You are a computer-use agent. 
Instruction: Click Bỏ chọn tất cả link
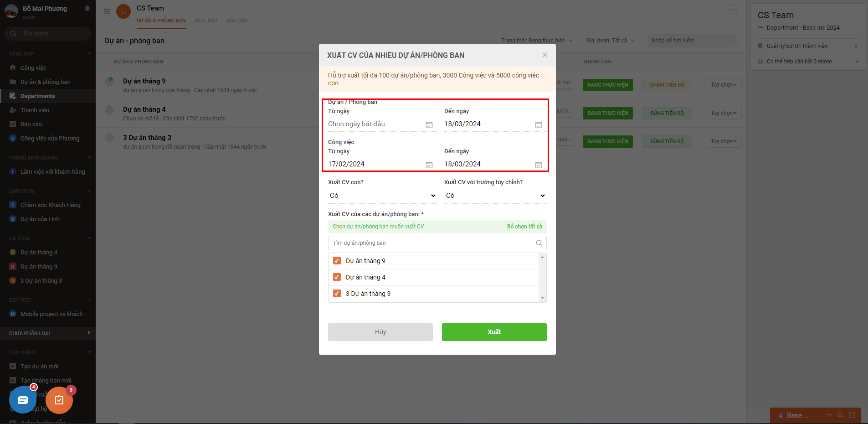click(524, 227)
